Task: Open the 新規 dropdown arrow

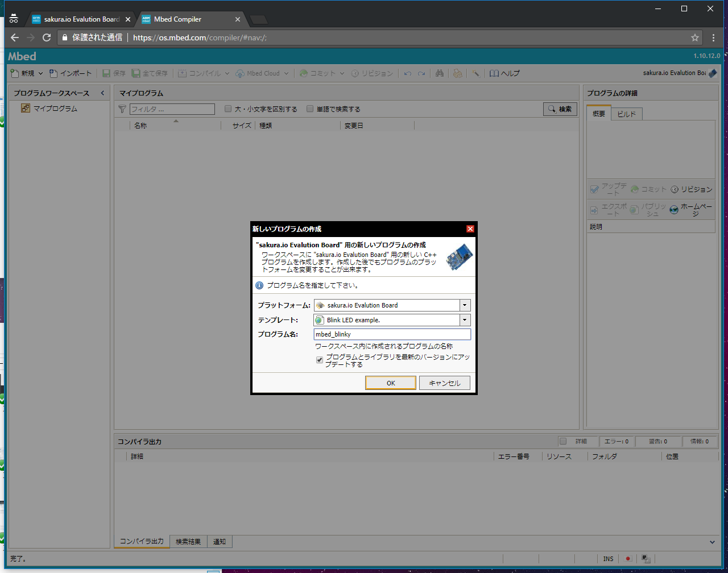Action: click(x=41, y=73)
